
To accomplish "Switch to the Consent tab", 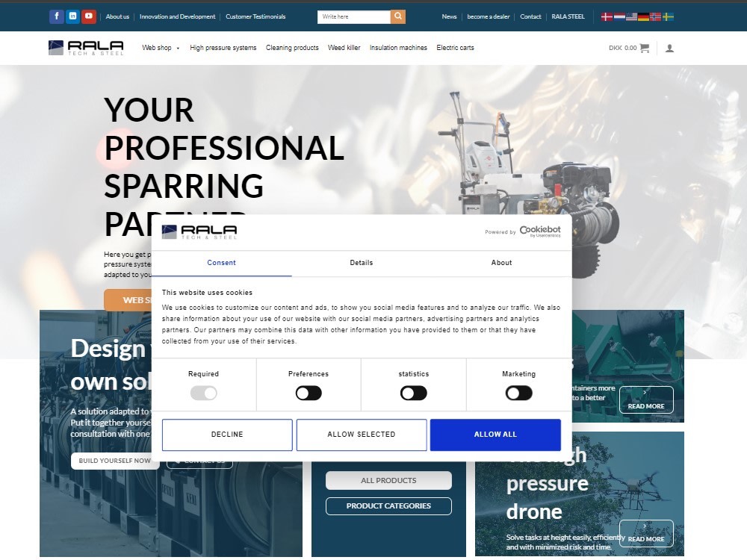I will tap(222, 263).
